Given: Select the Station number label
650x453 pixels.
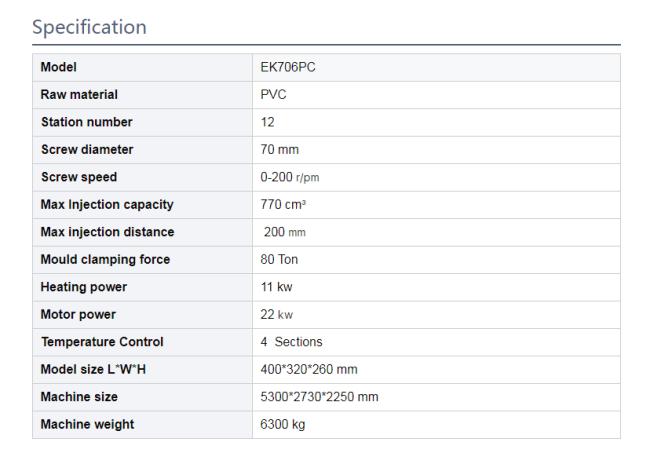Looking at the screenshot, I should pyautogui.click(x=87, y=122).
